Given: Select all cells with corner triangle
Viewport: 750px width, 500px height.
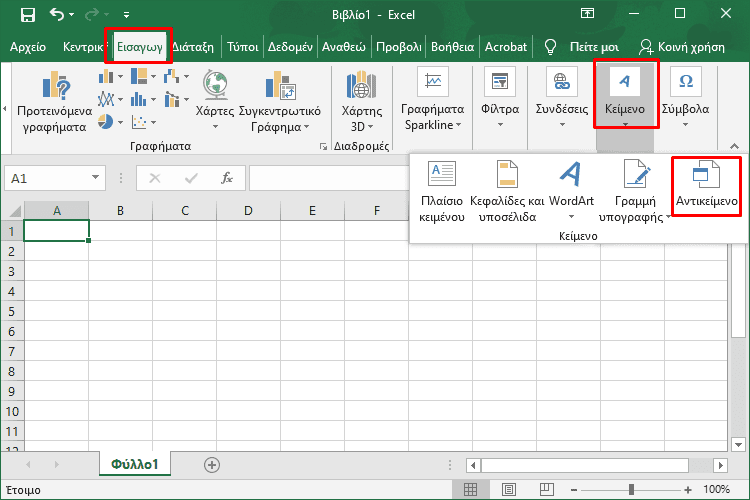Looking at the screenshot, I should 13,211.
